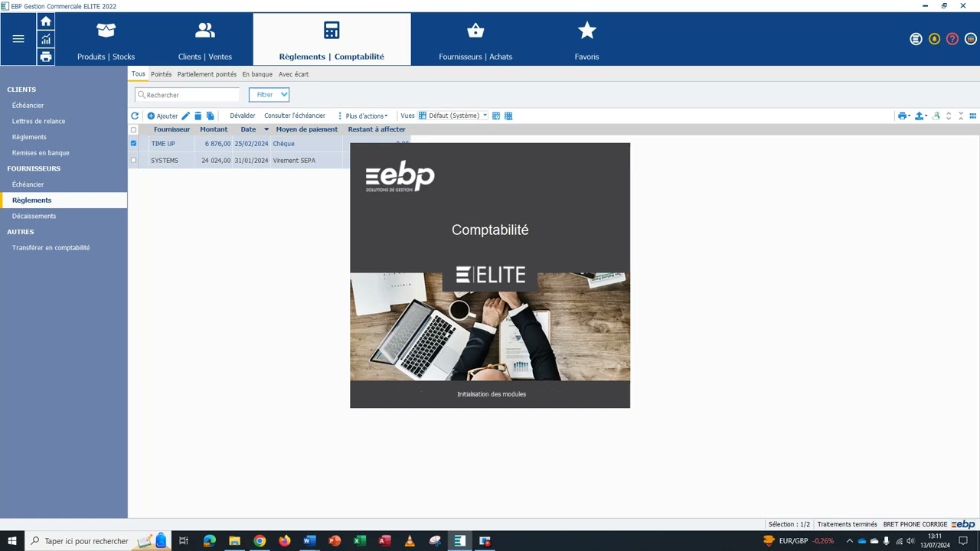980x551 pixels.
Task: Click the EBP round logo icon in header
Action: pyautogui.click(x=916, y=39)
